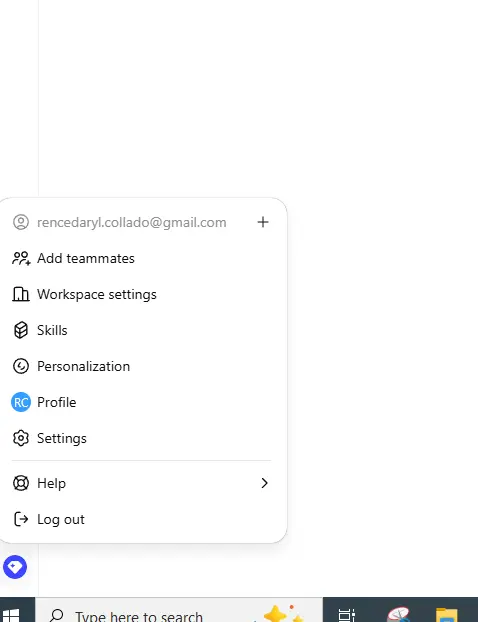Click the Skills cube icon

click(x=21, y=330)
